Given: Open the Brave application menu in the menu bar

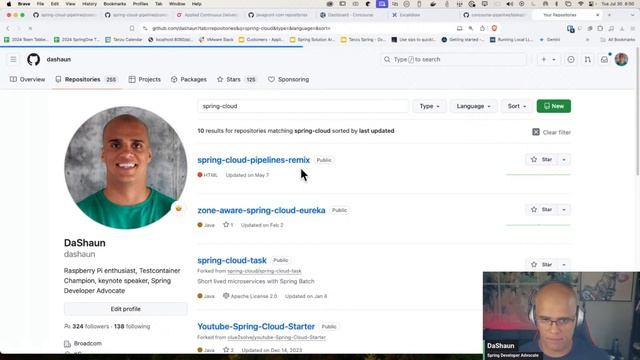Looking at the screenshot, I should pyautogui.click(x=24, y=4).
